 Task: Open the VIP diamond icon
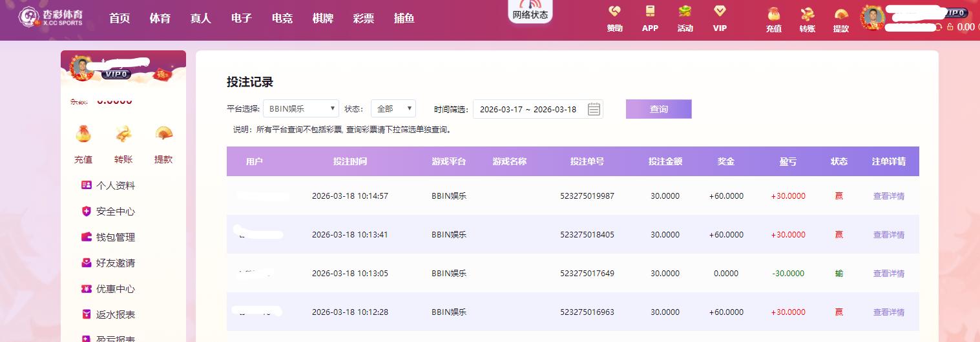point(720,12)
